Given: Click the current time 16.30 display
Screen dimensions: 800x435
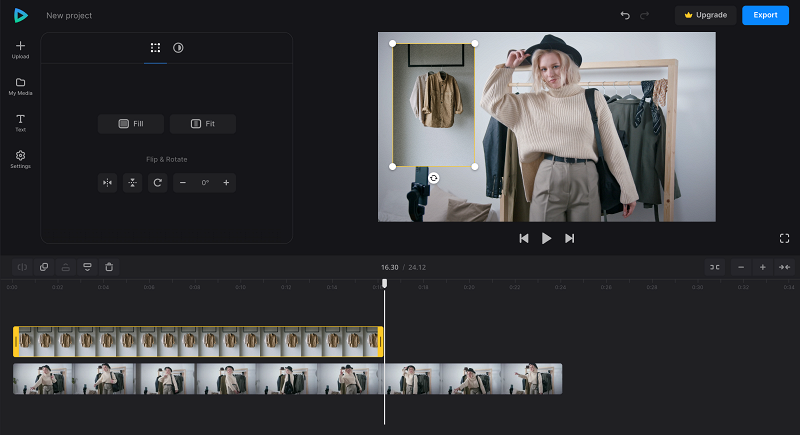Looking at the screenshot, I should pyautogui.click(x=390, y=267).
